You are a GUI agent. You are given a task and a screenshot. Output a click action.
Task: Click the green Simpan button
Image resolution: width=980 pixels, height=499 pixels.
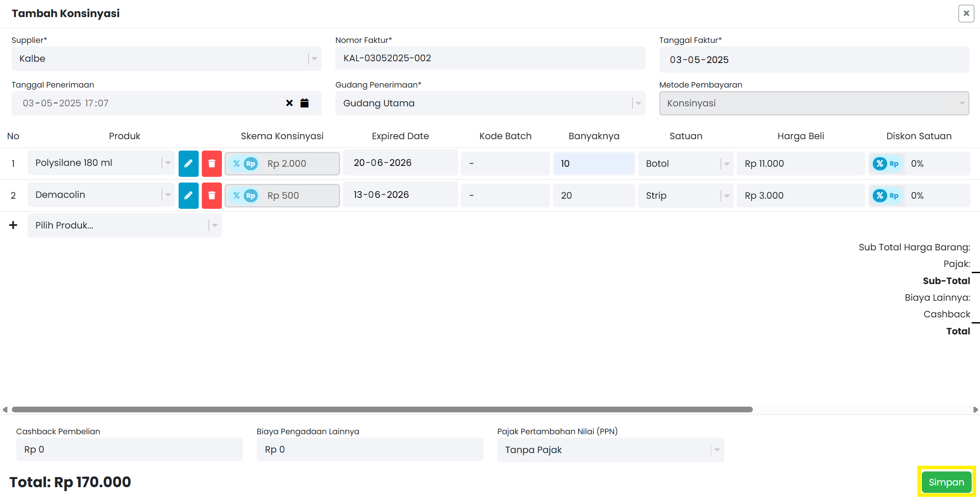point(946,482)
